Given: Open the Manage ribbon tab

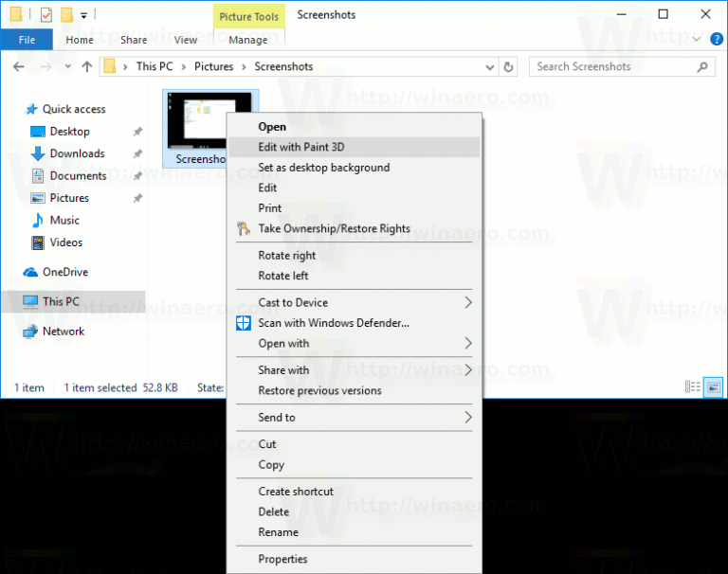Looking at the screenshot, I should 248,40.
